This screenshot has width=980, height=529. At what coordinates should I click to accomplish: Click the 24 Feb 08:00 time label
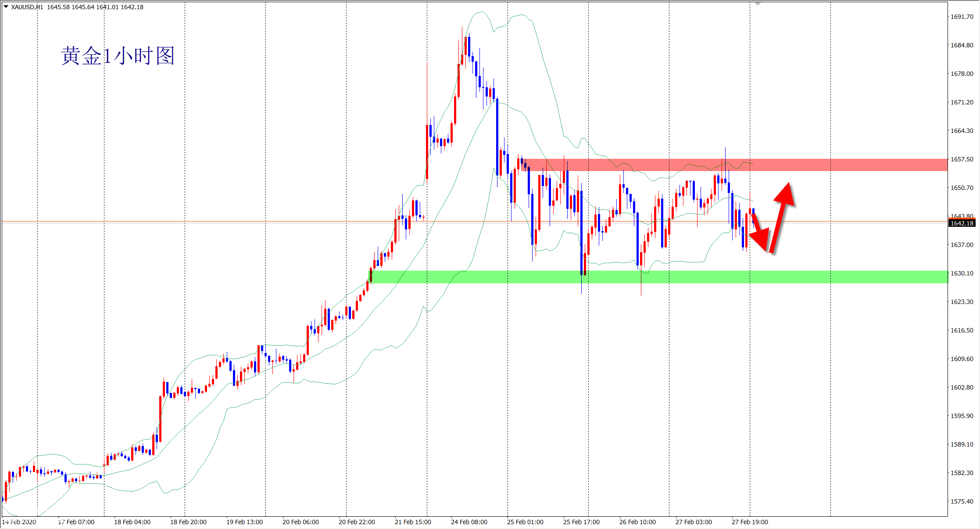[x=469, y=522]
